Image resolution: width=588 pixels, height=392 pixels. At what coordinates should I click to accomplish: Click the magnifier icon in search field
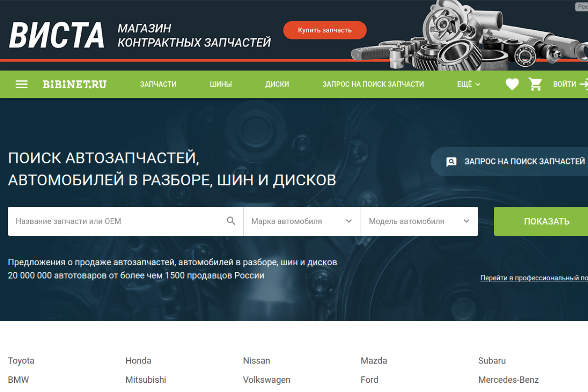tap(231, 221)
